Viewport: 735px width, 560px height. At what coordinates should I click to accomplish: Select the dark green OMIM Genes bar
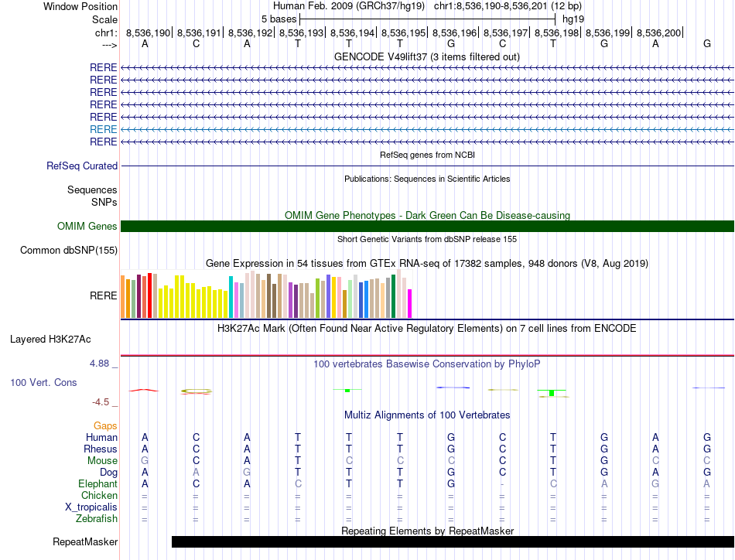(x=427, y=227)
